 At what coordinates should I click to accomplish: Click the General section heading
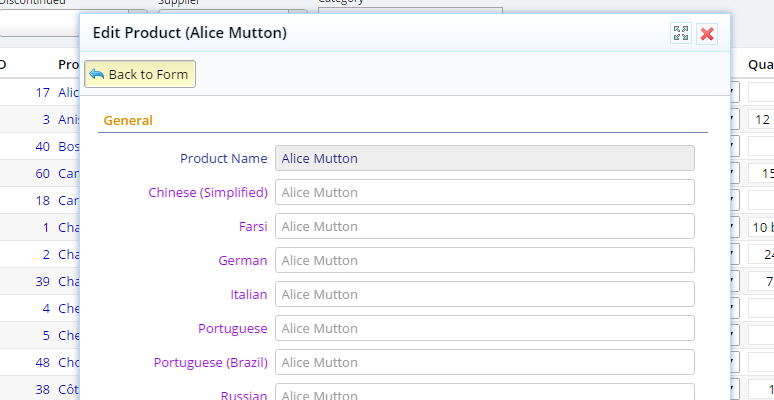pyautogui.click(x=128, y=120)
